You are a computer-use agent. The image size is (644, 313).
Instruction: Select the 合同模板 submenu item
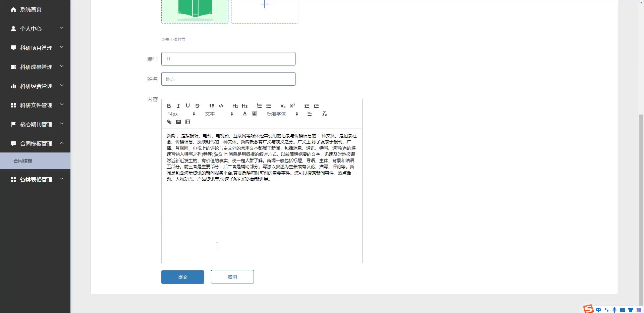pyautogui.click(x=35, y=161)
